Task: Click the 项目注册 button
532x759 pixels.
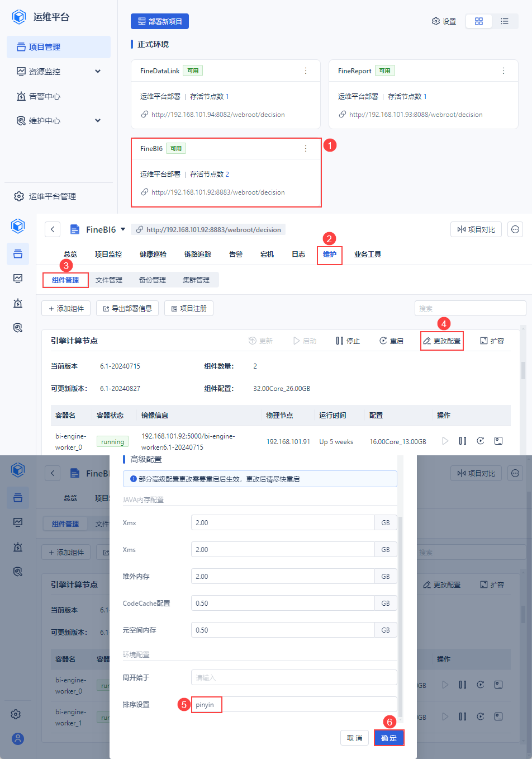Action: click(189, 308)
